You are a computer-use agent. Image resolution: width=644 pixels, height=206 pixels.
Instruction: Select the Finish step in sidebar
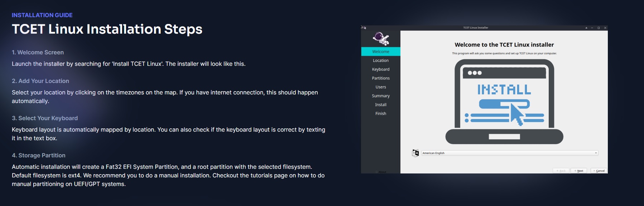(380, 113)
